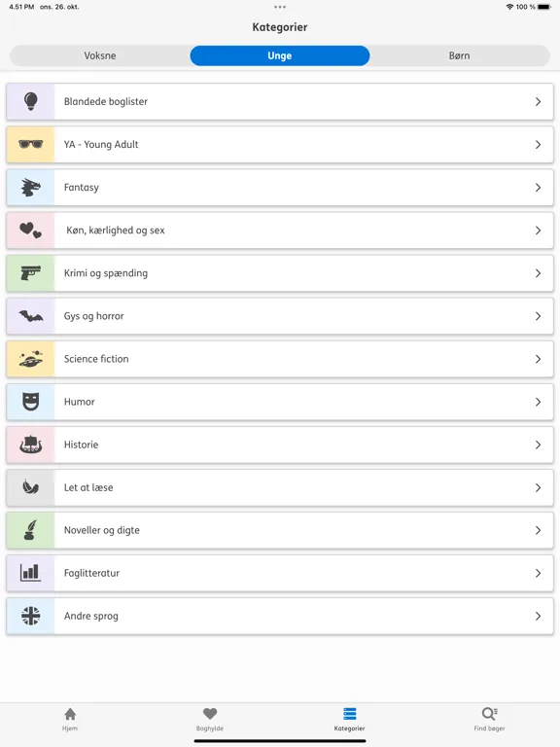Expand the Andre sprog category chevron

tap(538, 616)
